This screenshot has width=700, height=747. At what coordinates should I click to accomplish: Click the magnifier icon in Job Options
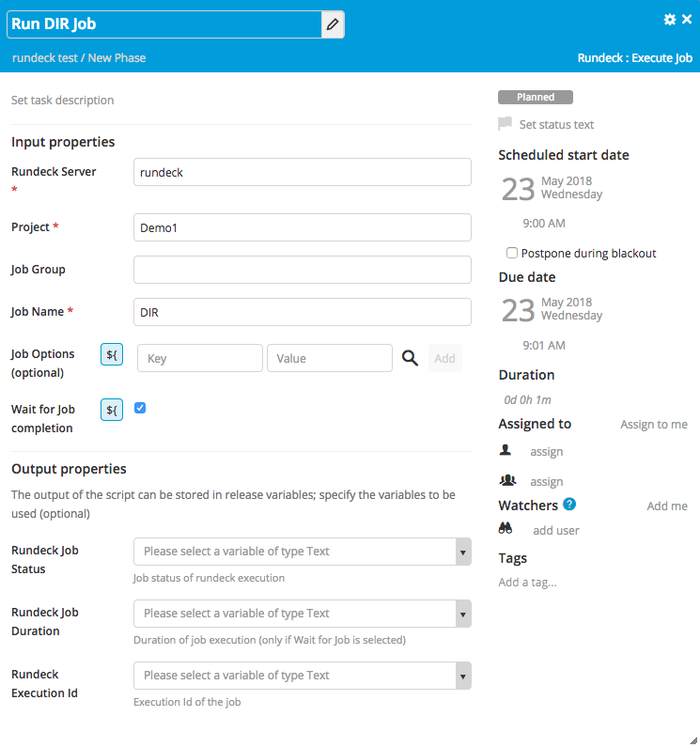point(410,358)
